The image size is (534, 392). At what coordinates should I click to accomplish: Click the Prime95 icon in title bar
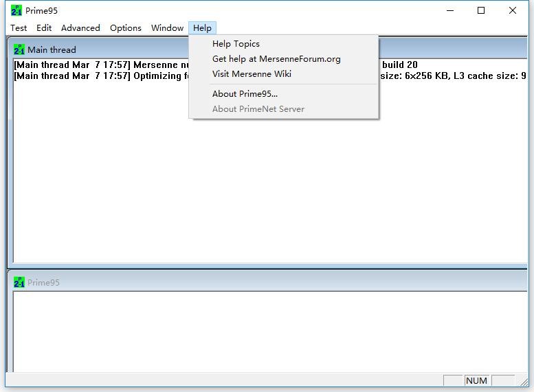point(16,10)
